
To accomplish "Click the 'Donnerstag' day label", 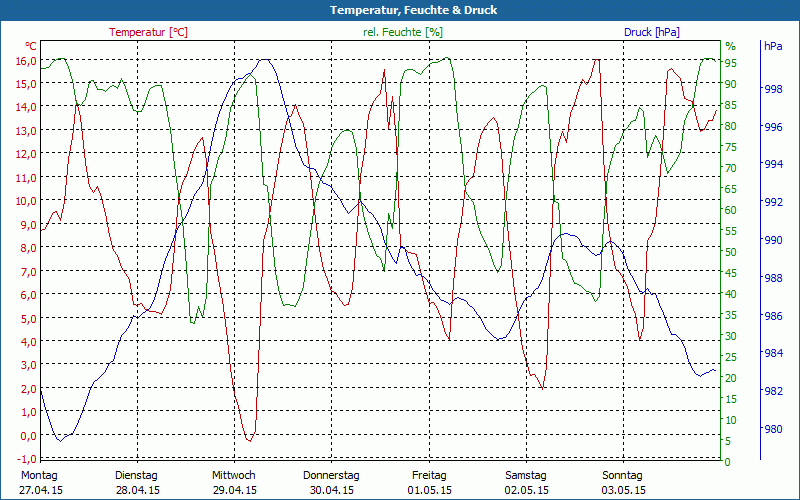I will click(x=331, y=475).
